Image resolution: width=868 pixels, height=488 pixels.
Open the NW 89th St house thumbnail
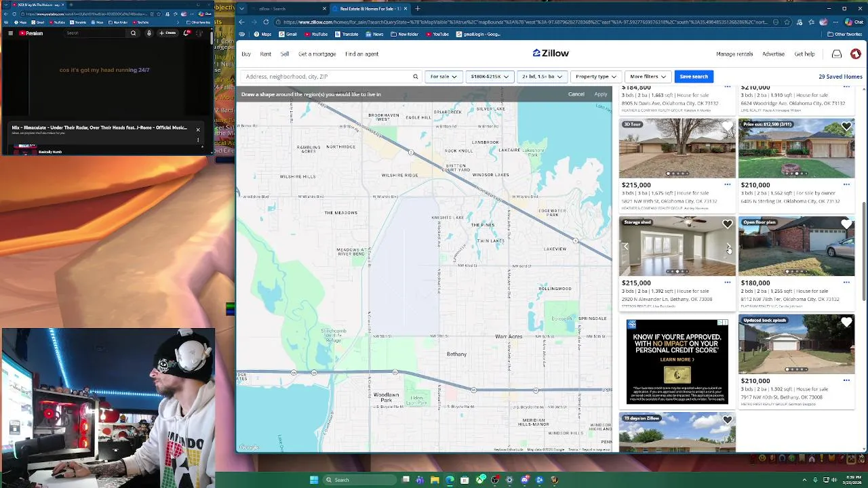[x=677, y=148]
